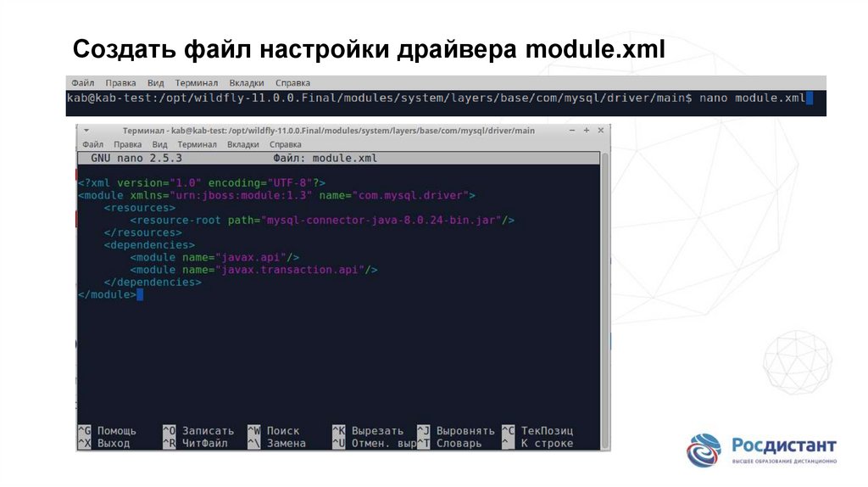Open the Вид menu in the nano window
The image size is (868, 487).
pyautogui.click(x=160, y=144)
